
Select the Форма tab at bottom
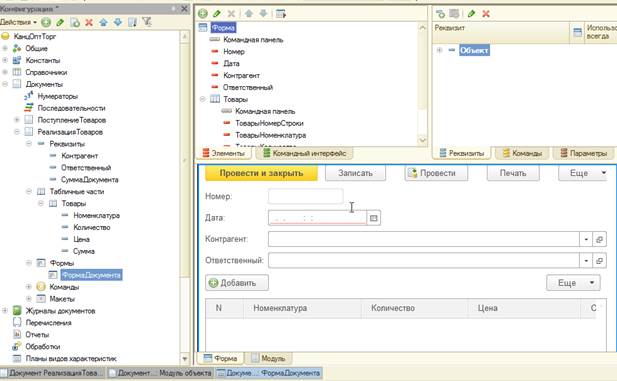(220, 359)
